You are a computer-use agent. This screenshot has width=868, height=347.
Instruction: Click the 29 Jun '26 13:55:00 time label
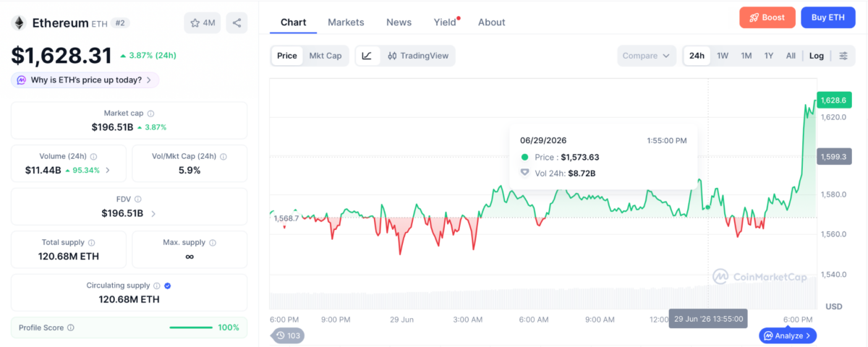click(708, 319)
